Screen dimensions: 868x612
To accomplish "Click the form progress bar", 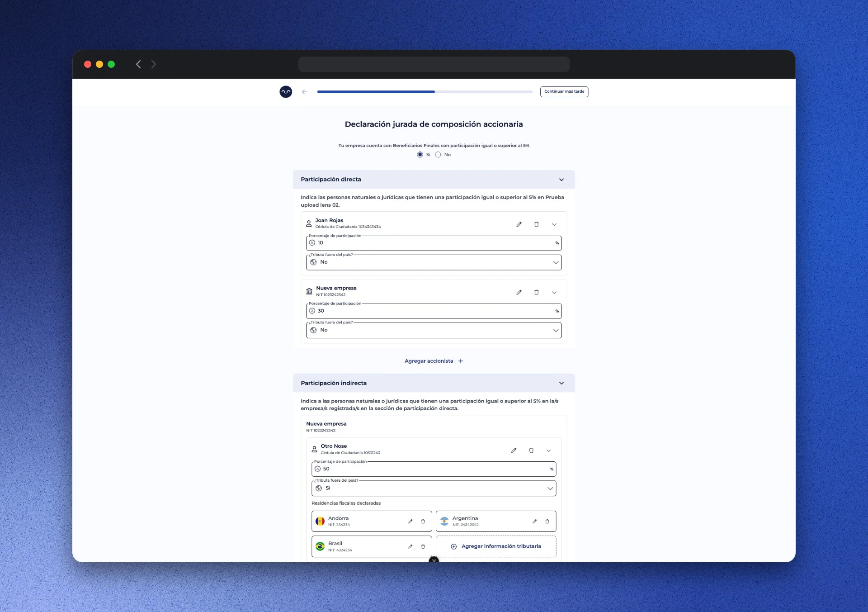I will point(425,92).
